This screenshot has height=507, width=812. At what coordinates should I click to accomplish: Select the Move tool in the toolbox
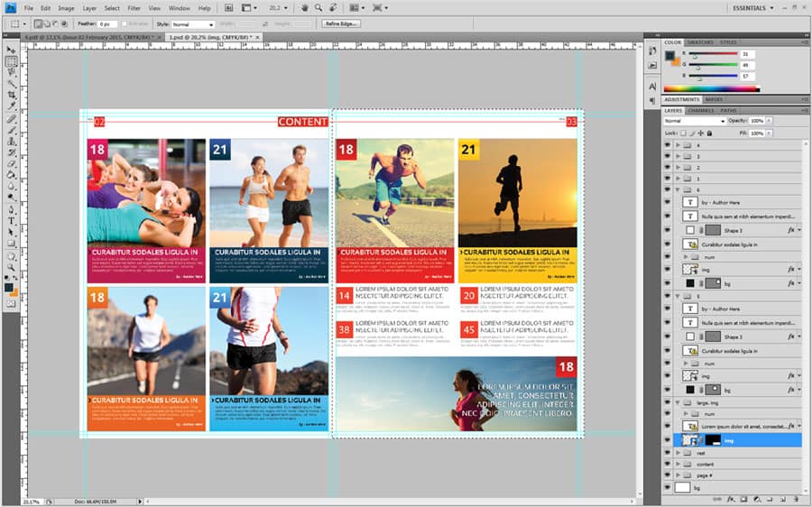(x=11, y=50)
